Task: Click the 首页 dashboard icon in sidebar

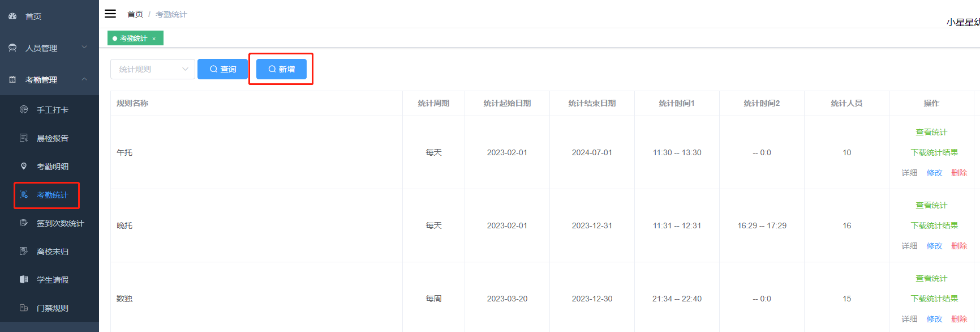Action: [x=12, y=16]
